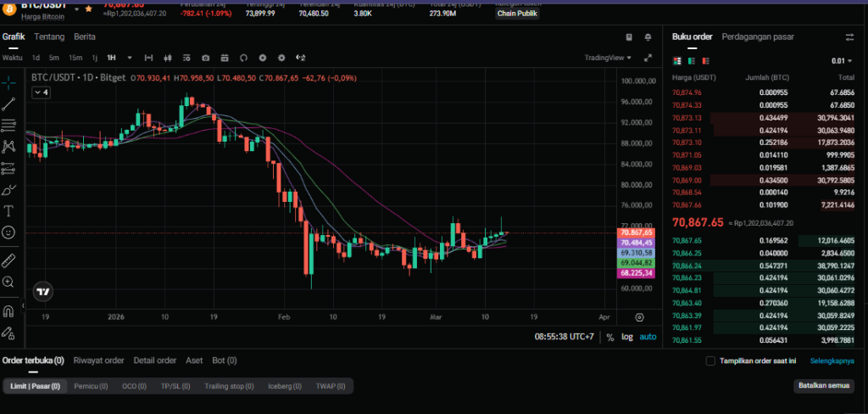Open the price alert bell icon
Screen dimensions: 868x414
pyautogui.click(x=648, y=37)
